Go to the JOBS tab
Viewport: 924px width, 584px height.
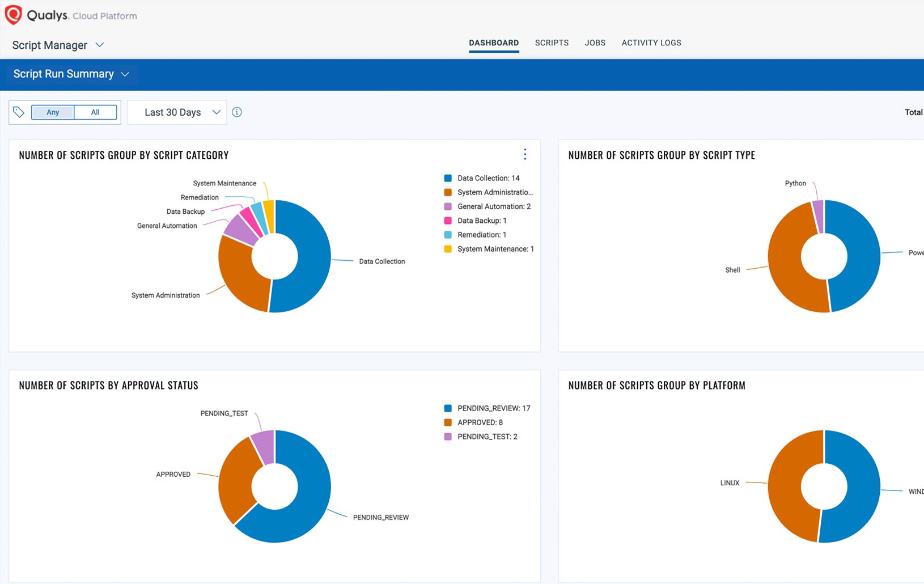point(595,43)
